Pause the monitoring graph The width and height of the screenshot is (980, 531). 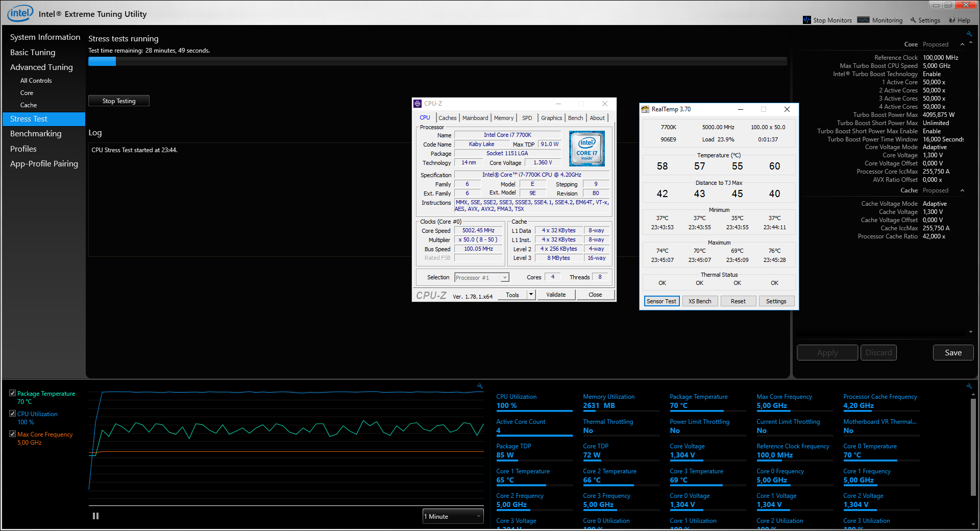95,516
